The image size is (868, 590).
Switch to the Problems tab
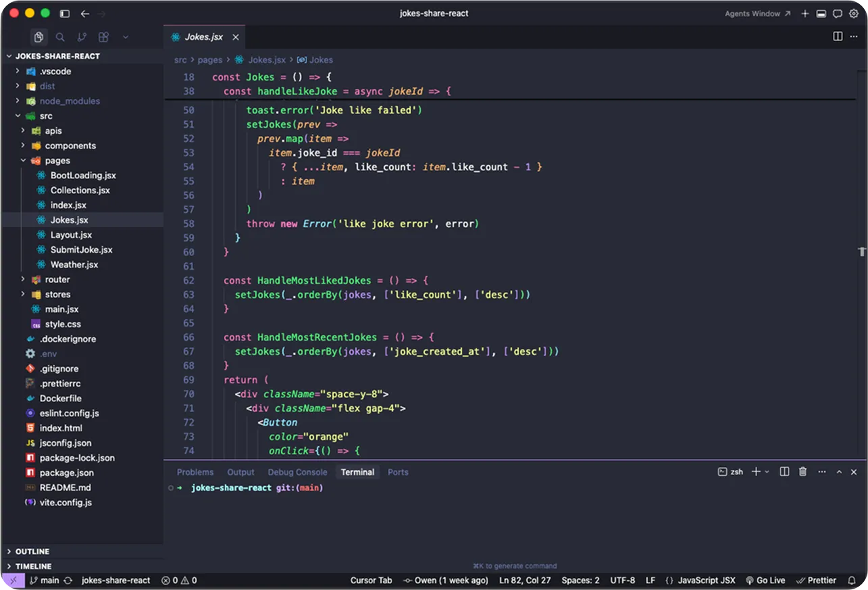pyautogui.click(x=195, y=472)
